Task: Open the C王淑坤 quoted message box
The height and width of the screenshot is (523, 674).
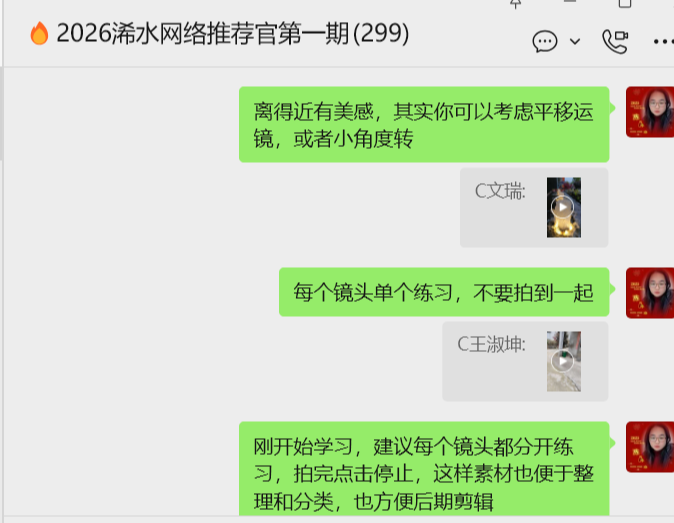Action: 525,361
